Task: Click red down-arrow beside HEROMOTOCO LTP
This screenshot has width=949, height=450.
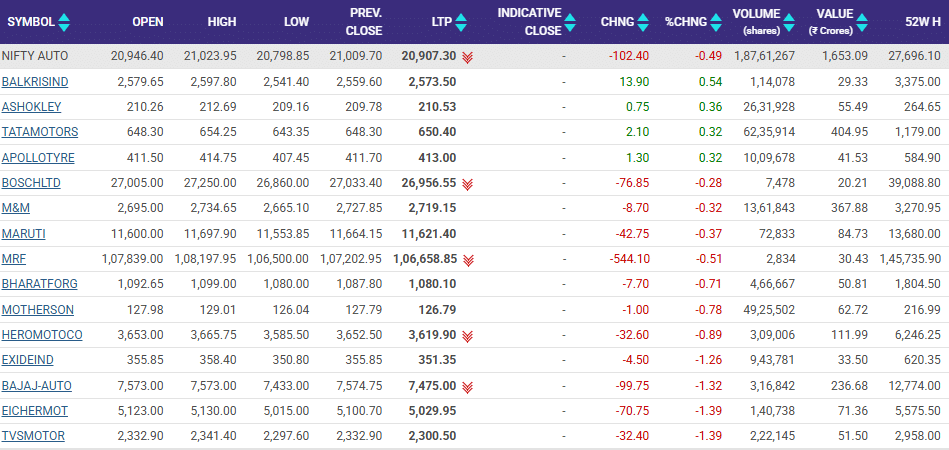Action: pyautogui.click(x=467, y=336)
